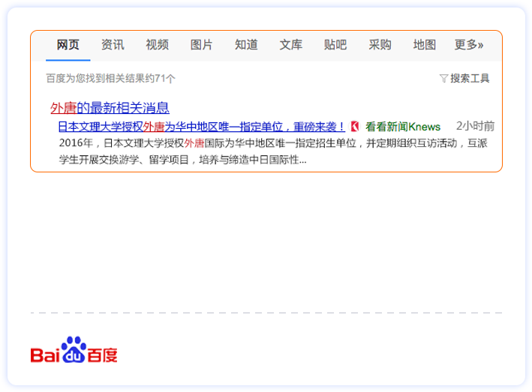This screenshot has width=532, height=392.
Task: Click the 2小时前 timestamp
Action: (475, 126)
